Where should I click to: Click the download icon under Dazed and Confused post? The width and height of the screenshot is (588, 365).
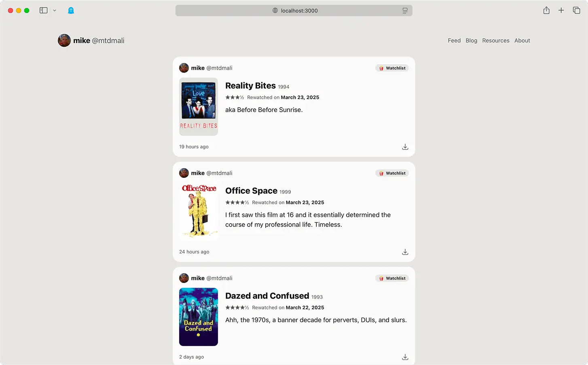pos(405,357)
